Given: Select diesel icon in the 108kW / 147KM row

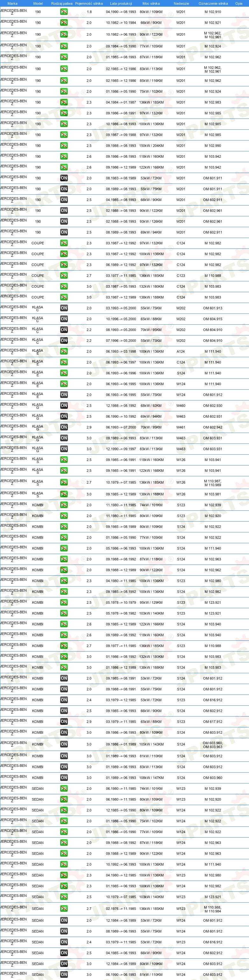Looking at the screenshot, I should point(64,778).
